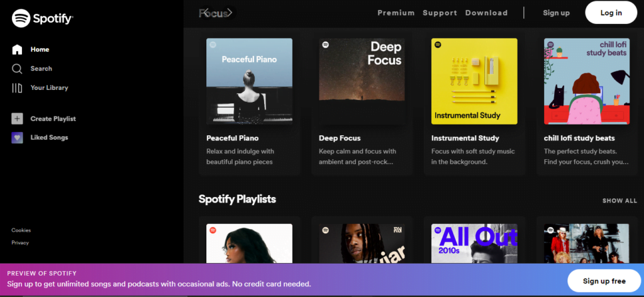This screenshot has width=644, height=297.
Task: Choose Create Playlist in the sidebar
Action: point(53,119)
